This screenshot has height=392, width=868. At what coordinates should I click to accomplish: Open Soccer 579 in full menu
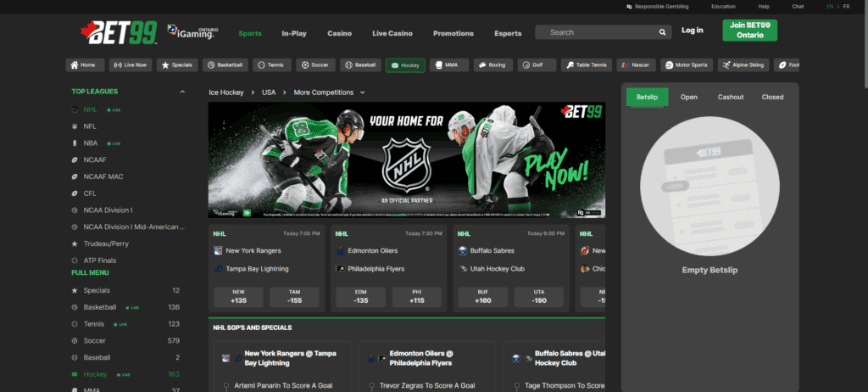click(x=125, y=341)
